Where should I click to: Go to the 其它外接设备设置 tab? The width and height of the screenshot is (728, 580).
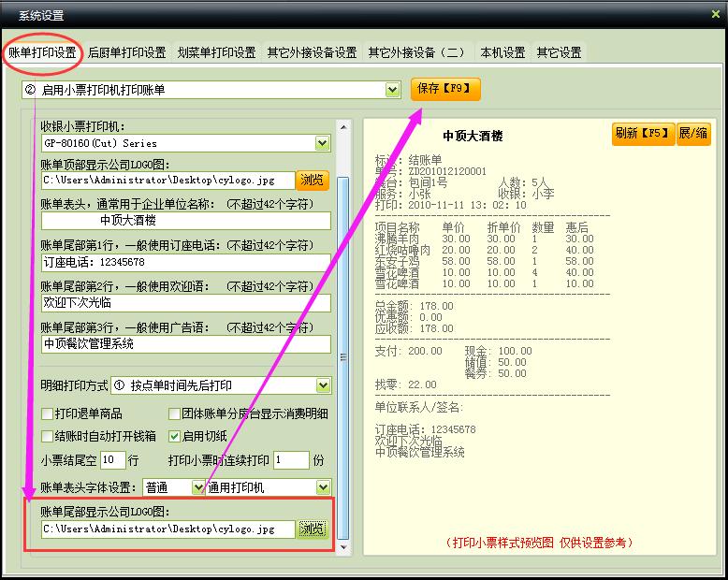[312, 52]
